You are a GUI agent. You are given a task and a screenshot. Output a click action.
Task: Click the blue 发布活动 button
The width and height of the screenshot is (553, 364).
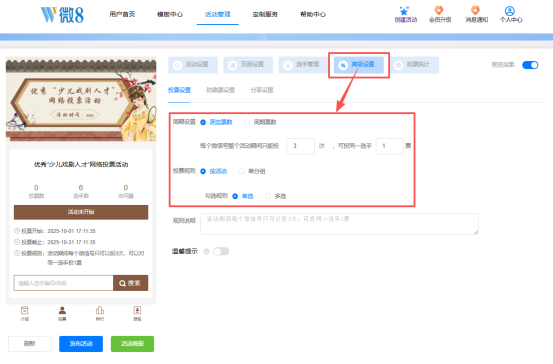pos(81,344)
